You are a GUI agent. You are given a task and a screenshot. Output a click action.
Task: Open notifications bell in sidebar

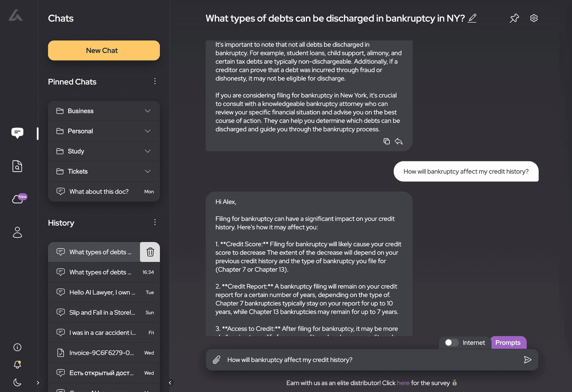(17, 364)
